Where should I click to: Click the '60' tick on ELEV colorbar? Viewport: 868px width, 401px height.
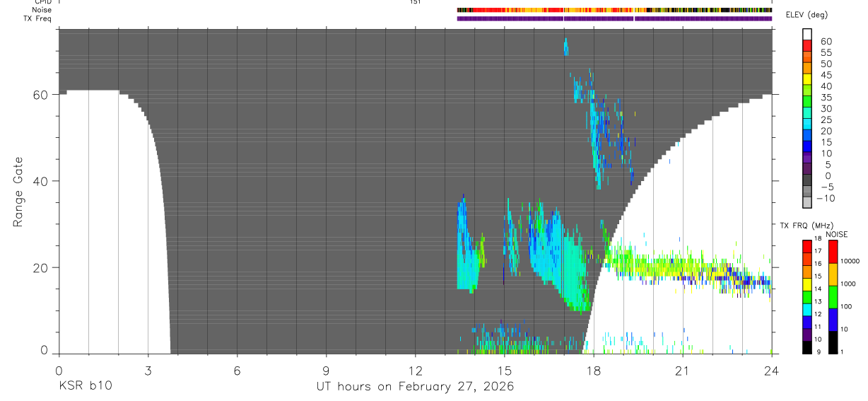(826, 42)
